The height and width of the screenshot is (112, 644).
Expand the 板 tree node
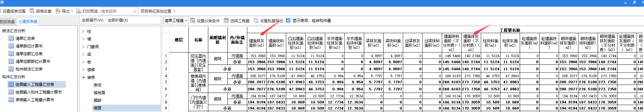tap(84, 62)
